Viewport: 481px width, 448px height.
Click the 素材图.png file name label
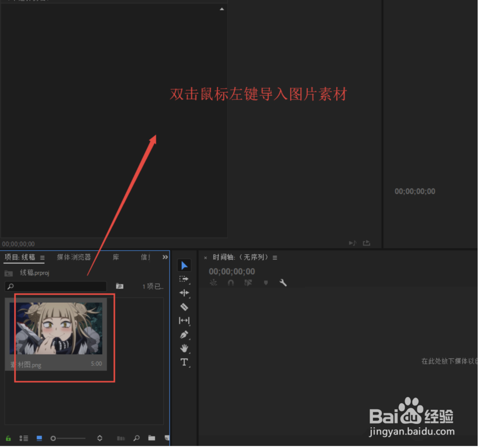(26, 365)
